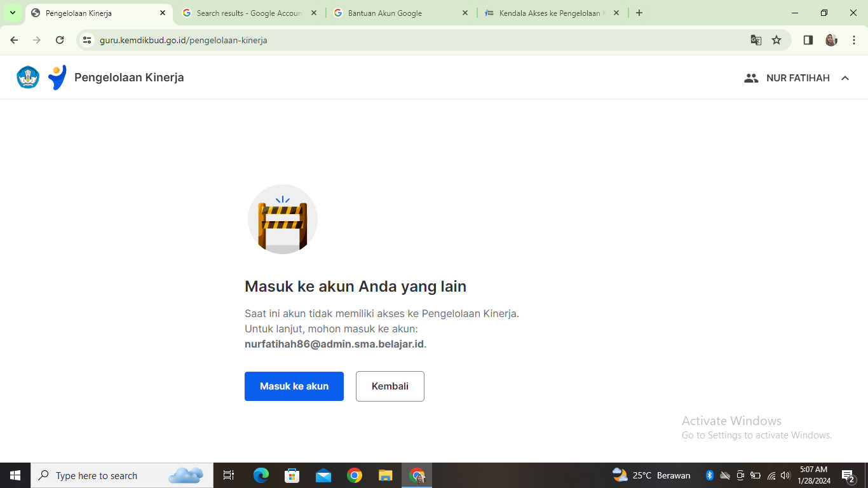Click the Kembali button
Image resolution: width=868 pixels, height=488 pixels.
pos(390,386)
